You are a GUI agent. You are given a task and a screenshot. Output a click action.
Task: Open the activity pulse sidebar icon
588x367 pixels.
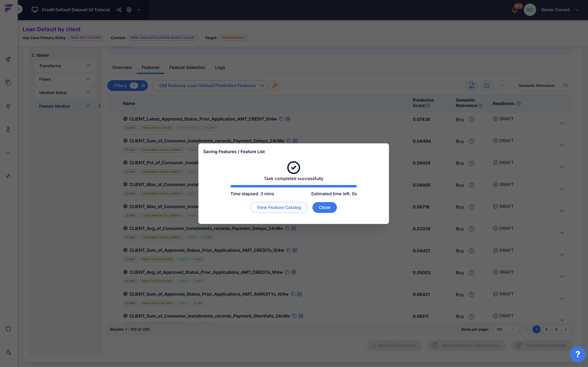(x=8, y=176)
